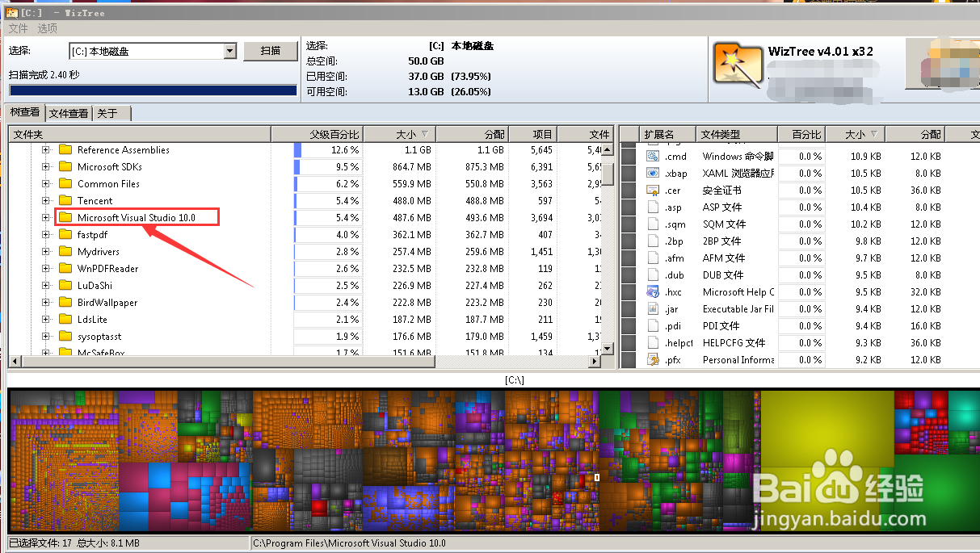The image size is (980, 553).
Task: Open the drive selection dropdown
Action: tap(229, 51)
